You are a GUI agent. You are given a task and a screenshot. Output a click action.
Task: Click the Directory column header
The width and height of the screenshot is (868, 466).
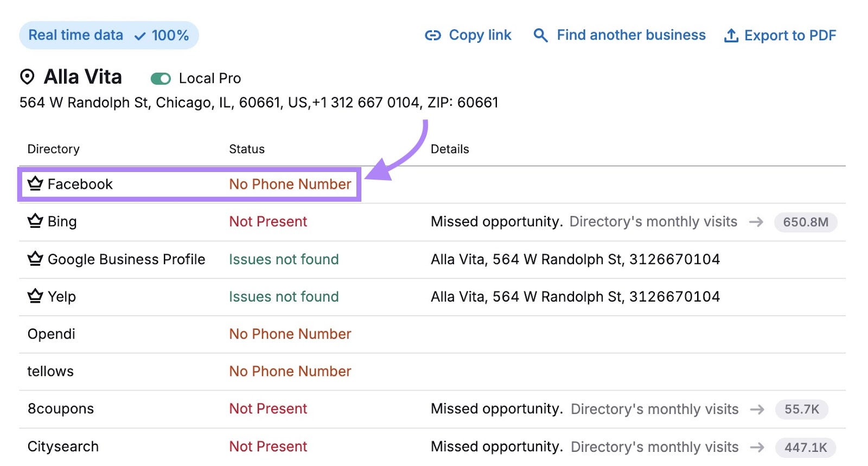point(53,149)
